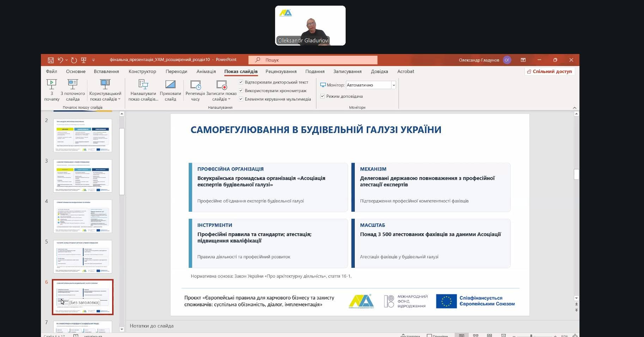Image resolution: width=644 pixels, height=337 pixels.
Task: Toggle Play Narrations checkbox
Action: click(241, 82)
